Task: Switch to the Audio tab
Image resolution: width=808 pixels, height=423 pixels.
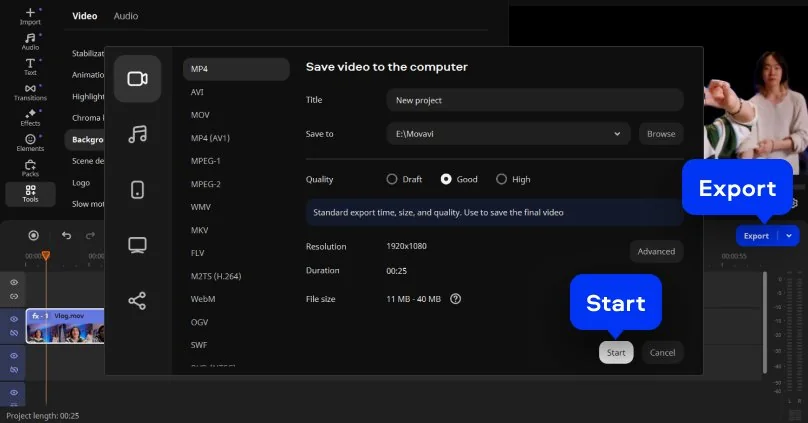Action: [126, 16]
